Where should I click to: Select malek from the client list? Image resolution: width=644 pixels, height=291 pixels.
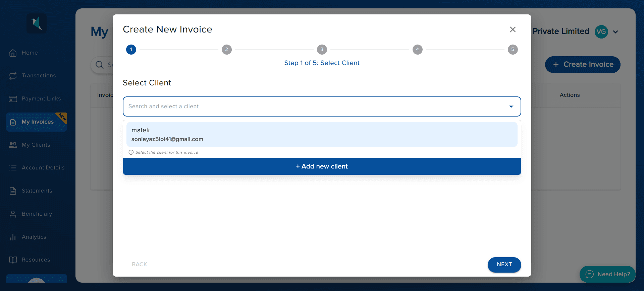pos(322,134)
